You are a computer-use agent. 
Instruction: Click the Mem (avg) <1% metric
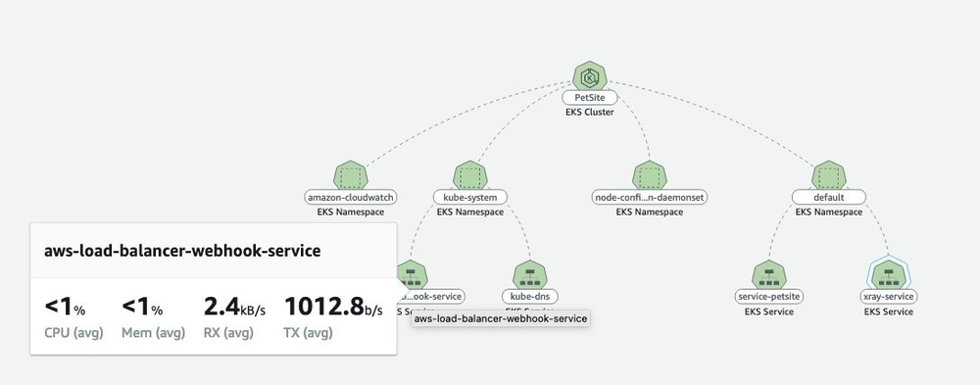pyautogui.click(x=153, y=317)
